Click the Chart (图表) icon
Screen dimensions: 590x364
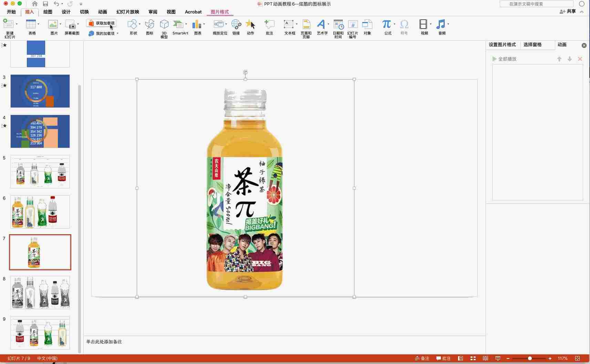(196, 24)
